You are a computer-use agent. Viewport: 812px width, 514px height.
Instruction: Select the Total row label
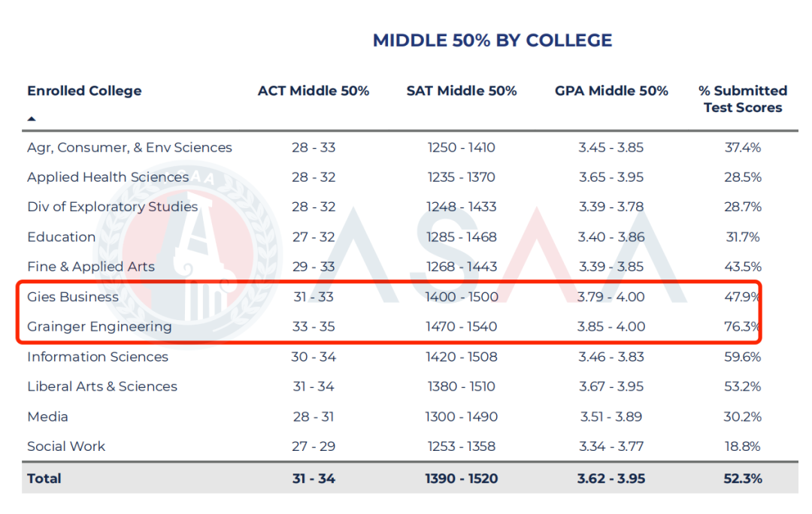tap(44, 479)
